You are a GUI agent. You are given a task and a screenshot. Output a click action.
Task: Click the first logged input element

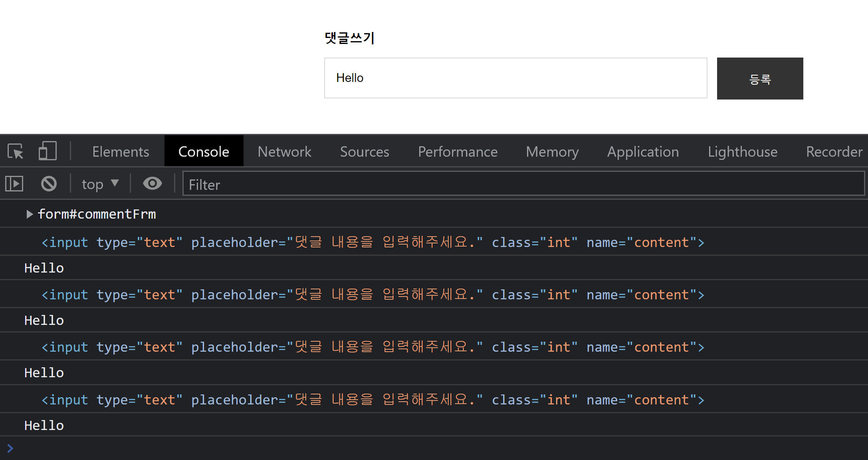click(373, 243)
